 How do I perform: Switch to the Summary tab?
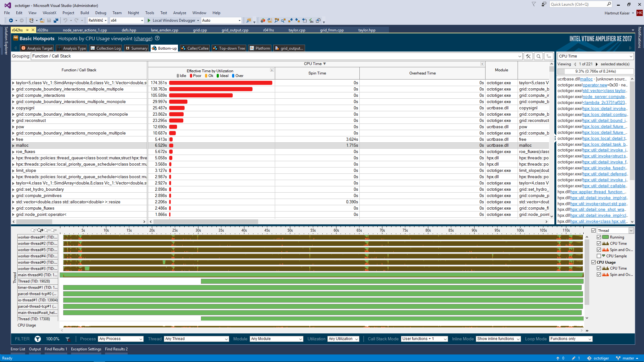[x=136, y=48]
